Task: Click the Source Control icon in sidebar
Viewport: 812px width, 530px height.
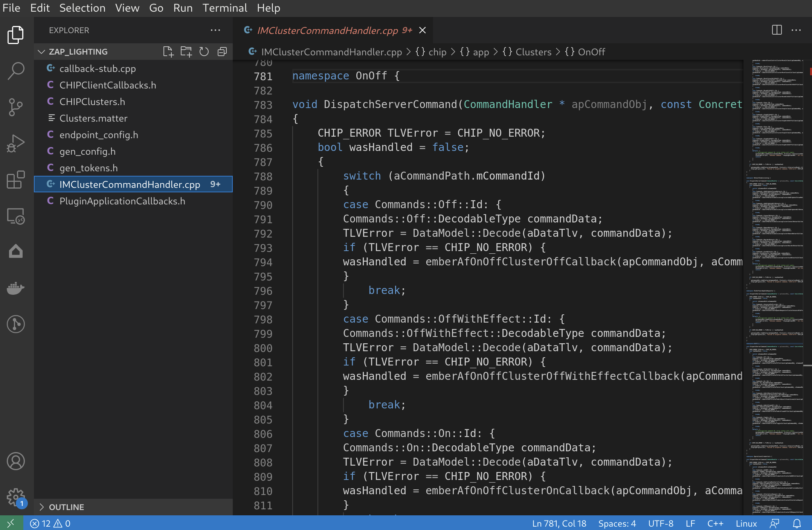Action: pyautogui.click(x=16, y=107)
